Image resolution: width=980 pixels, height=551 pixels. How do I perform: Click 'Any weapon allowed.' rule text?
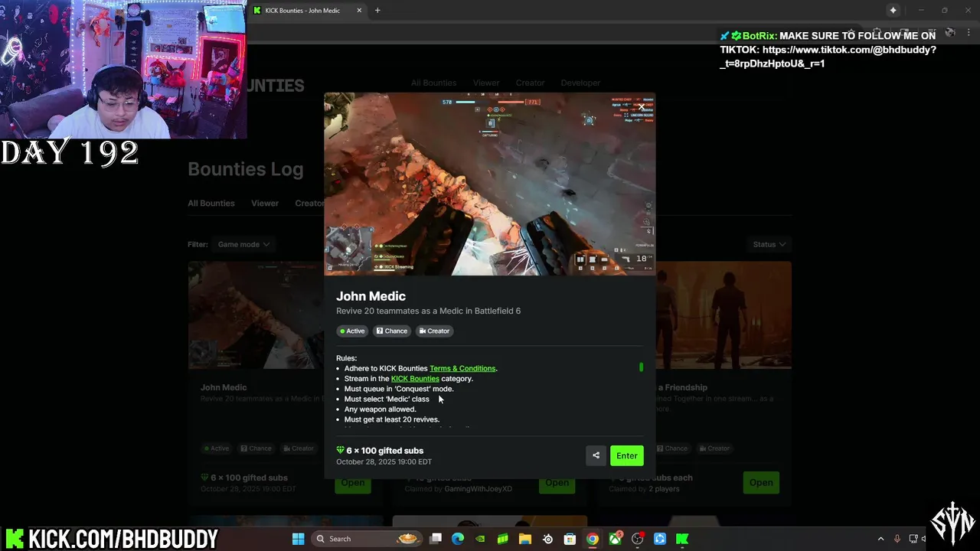[x=380, y=409]
